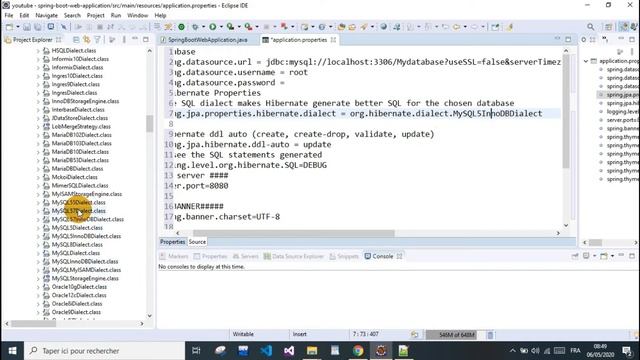640x360 pixels.
Task: Click the heap memory status bar
Action: click(456, 335)
